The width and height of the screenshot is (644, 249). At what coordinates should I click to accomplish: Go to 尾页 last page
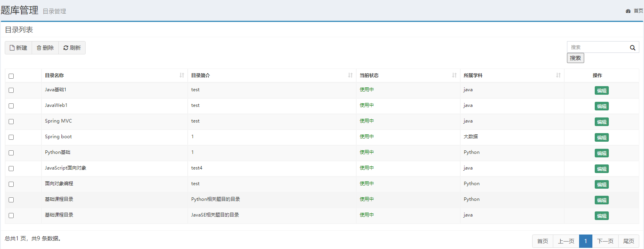click(x=629, y=241)
